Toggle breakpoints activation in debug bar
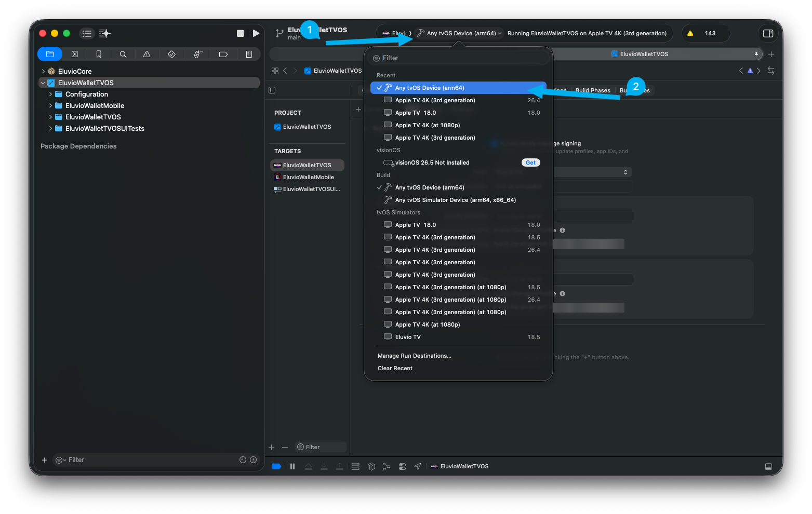812x514 pixels. pyautogui.click(x=276, y=466)
